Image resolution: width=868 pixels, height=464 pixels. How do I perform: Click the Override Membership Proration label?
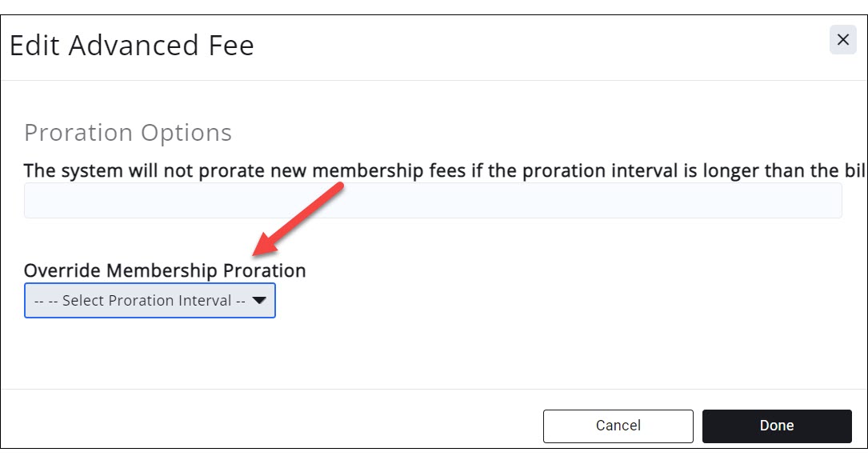(x=165, y=270)
